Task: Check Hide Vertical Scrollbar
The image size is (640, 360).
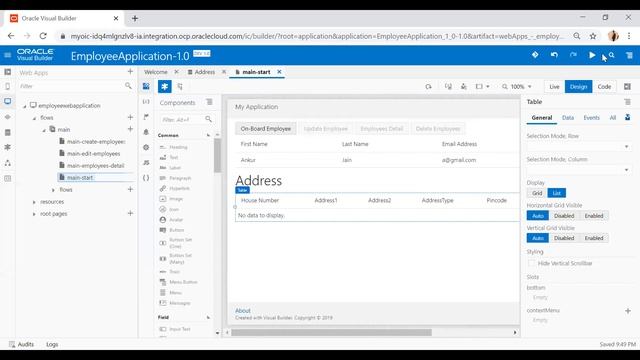Action: (x=531, y=263)
